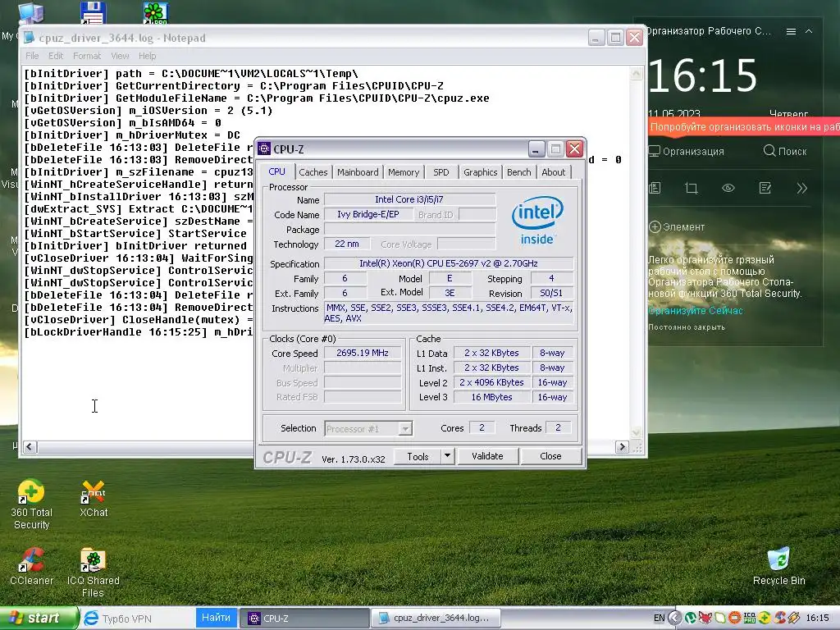Click the Организуйте Сейчас link
840x630 pixels.
point(696,311)
